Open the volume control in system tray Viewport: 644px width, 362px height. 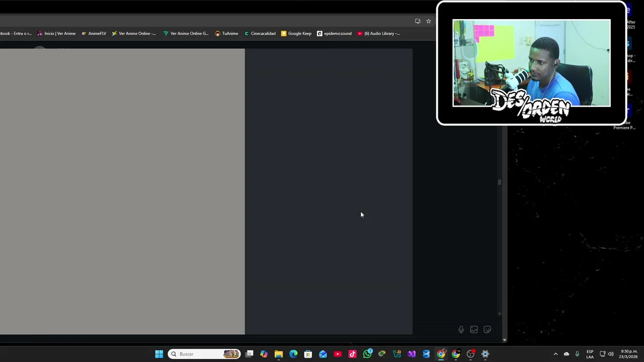point(611,354)
